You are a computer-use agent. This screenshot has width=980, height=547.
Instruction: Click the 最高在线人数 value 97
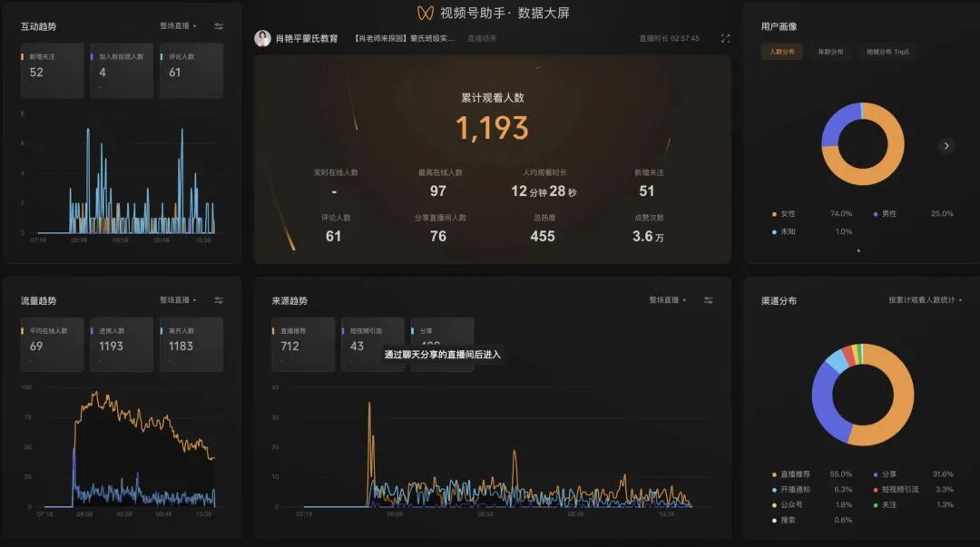click(x=438, y=191)
